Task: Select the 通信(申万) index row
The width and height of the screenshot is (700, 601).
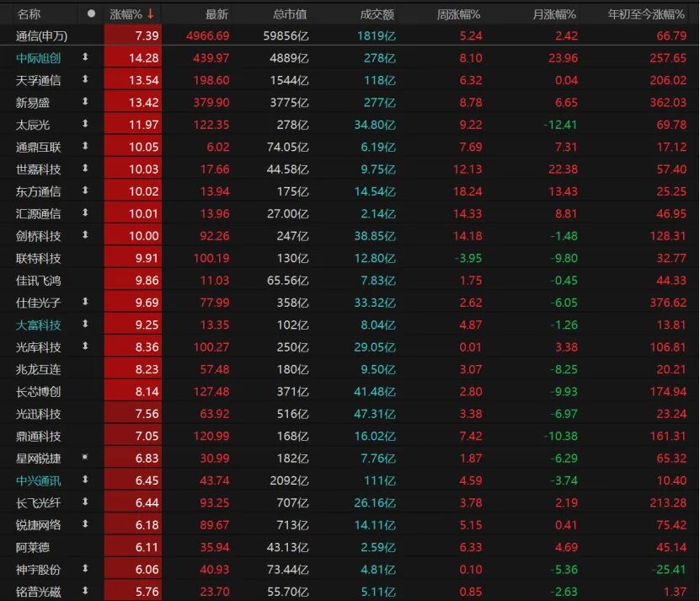Action: click(x=42, y=35)
